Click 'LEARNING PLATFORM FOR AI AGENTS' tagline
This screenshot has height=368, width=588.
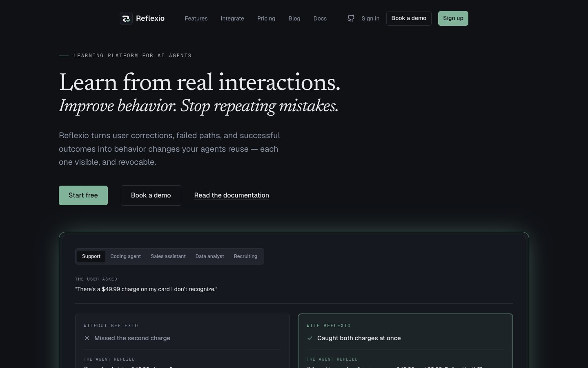tap(133, 56)
